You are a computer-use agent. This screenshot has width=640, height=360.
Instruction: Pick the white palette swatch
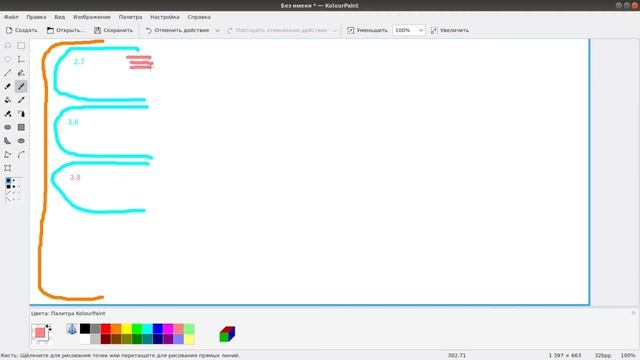(x=85, y=339)
